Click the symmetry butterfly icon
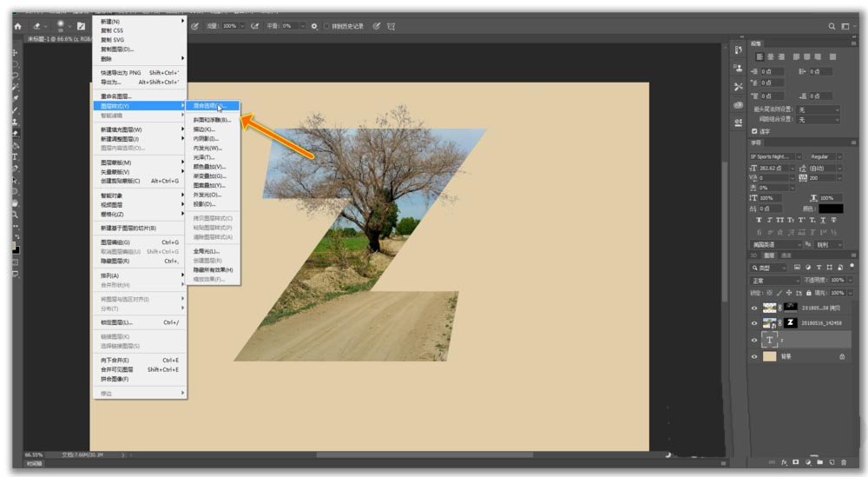 click(x=391, y=26)
